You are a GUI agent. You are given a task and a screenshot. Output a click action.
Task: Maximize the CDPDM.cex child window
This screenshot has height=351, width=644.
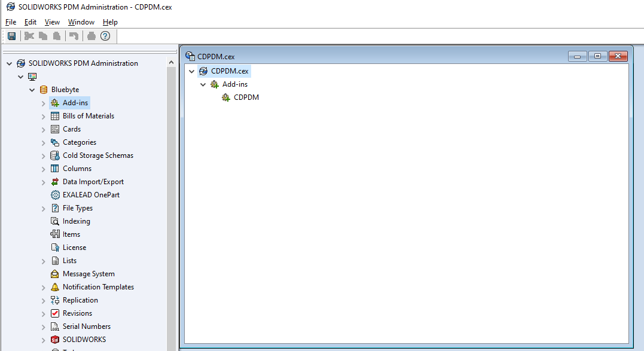597,56
